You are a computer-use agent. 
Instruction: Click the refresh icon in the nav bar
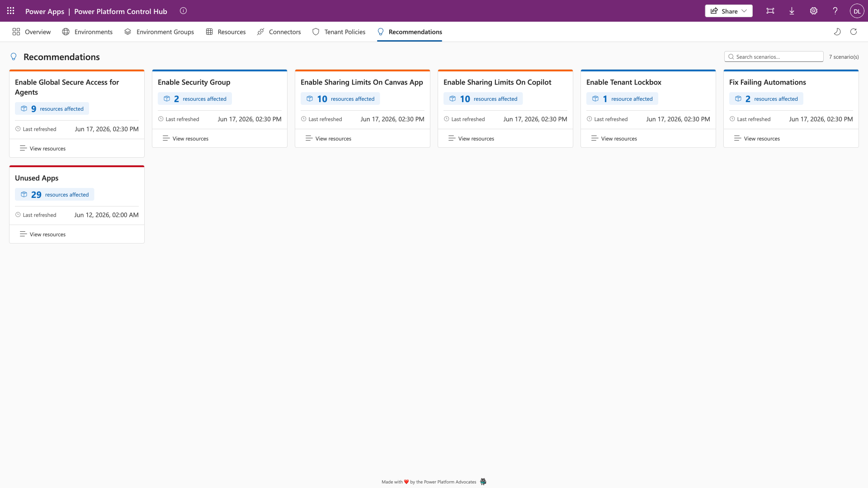[854, 32]
